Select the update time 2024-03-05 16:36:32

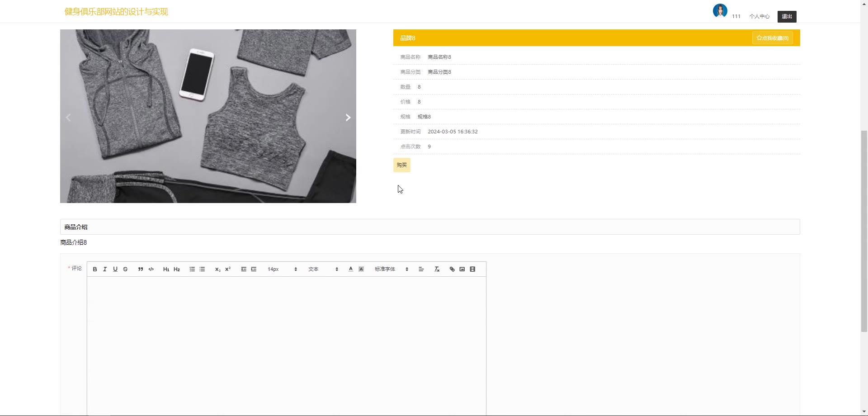pyautogui.click(x=453, y=132)
